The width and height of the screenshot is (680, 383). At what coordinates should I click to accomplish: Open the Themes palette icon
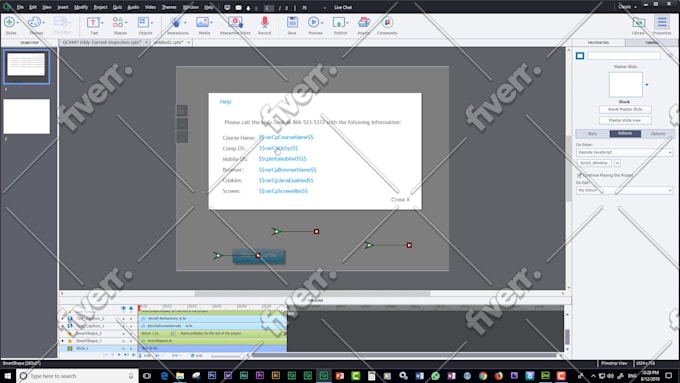tap(34, 22)
